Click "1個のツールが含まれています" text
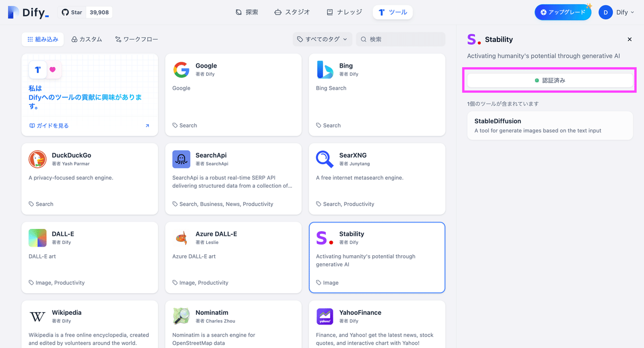644x348 pixels. [503, 103]
